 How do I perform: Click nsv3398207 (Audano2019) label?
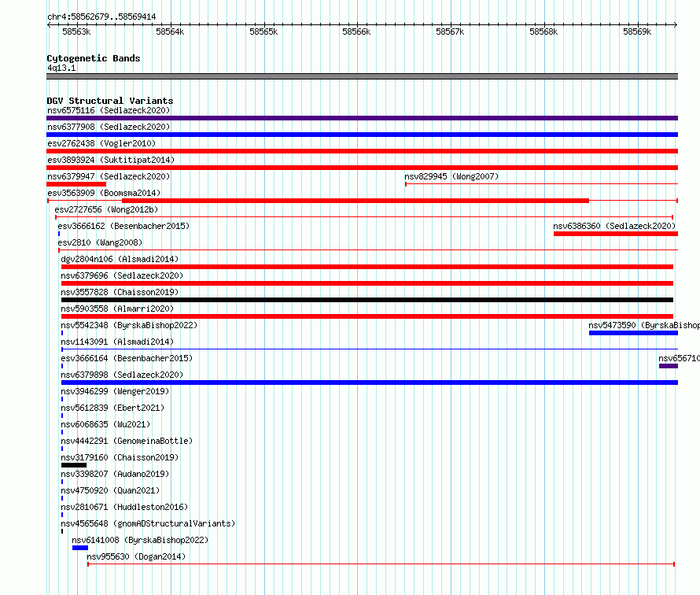[x=115, y=474]
